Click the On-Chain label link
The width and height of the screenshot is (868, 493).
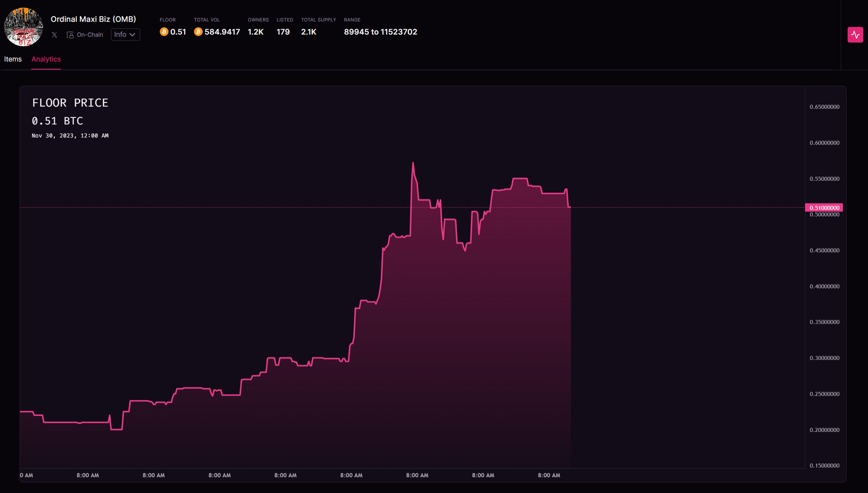[90, 35]
